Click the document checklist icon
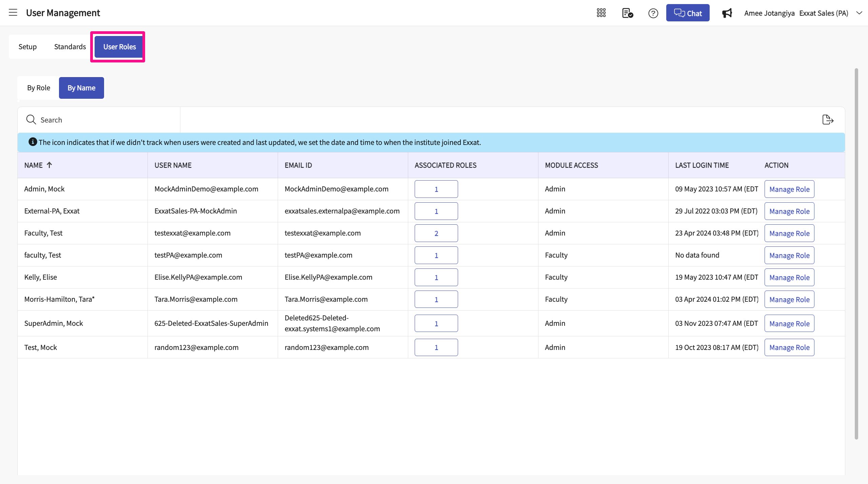The height and width of the screenshot is (484, 868). pyautogui.click(x=627, y=13)
